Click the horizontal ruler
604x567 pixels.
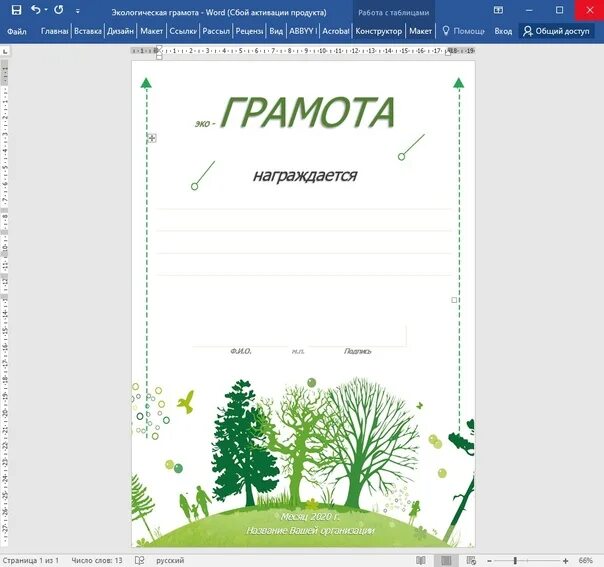coord(303,51)
